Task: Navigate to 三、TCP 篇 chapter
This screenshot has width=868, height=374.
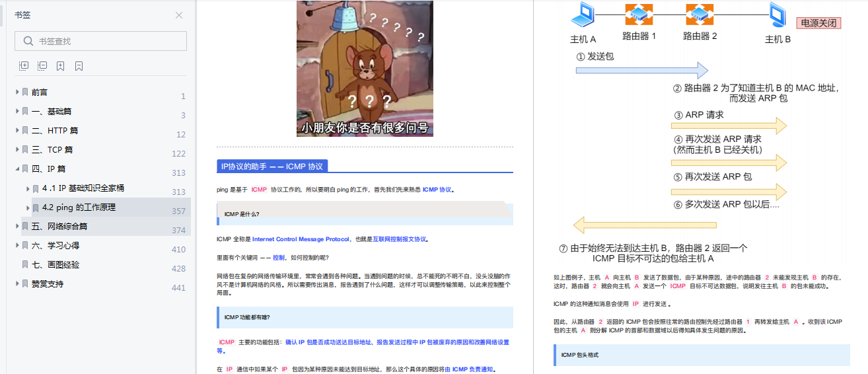Action: click(x=52, y=149)
